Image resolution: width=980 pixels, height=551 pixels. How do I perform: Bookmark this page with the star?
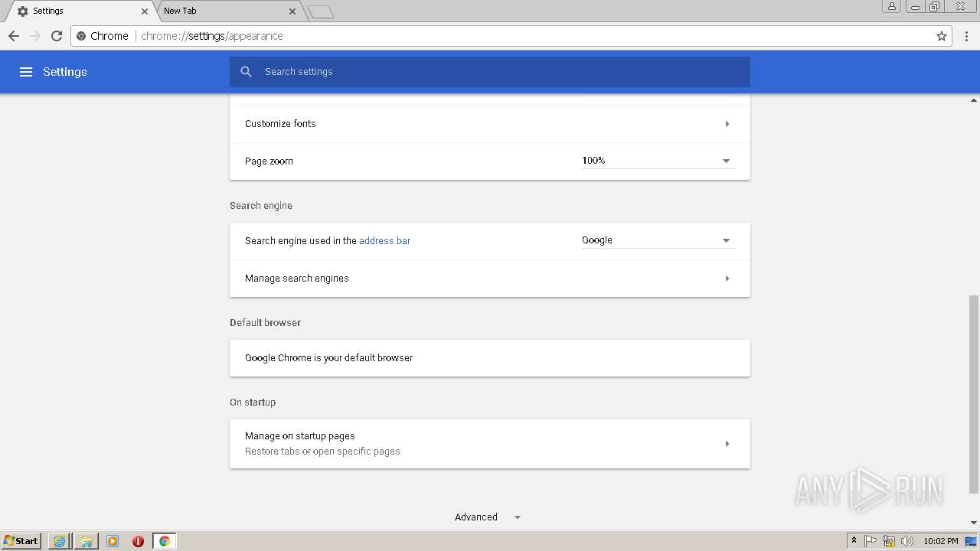[x=942, y=36]
